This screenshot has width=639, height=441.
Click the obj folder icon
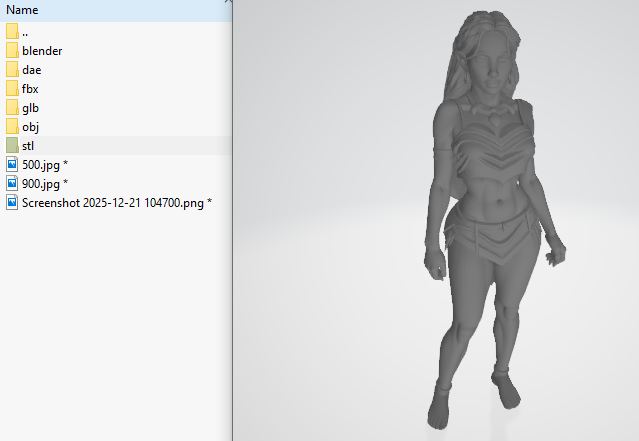click(12, 126)
